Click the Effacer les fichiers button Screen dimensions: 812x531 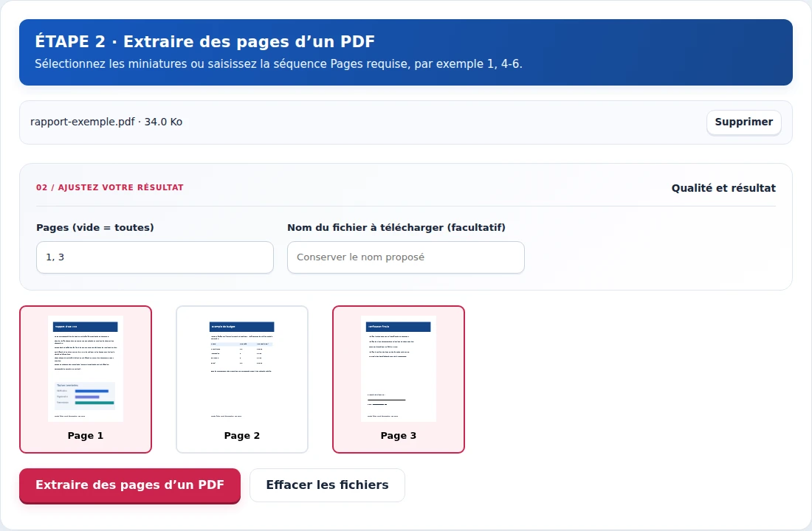pos(327,485)
